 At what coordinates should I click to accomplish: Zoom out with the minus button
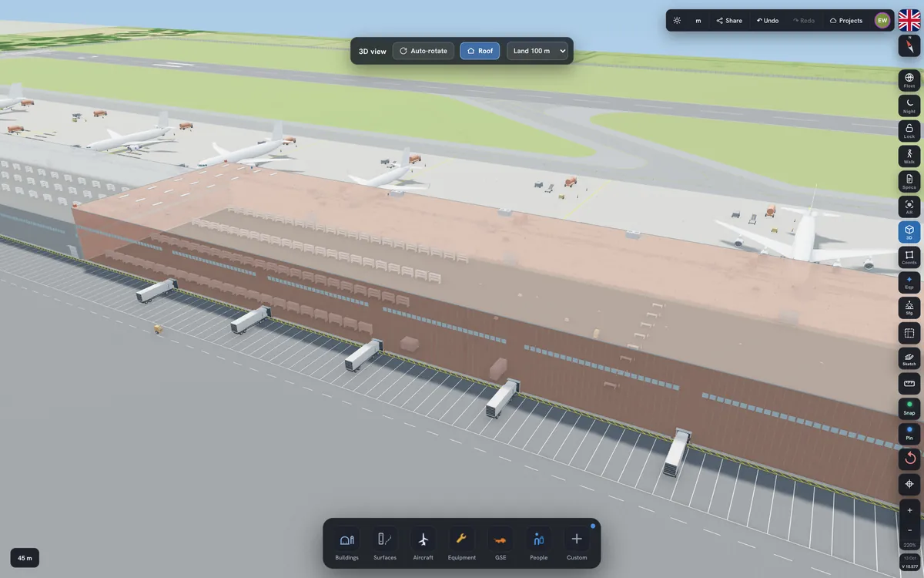coord(909,529)
